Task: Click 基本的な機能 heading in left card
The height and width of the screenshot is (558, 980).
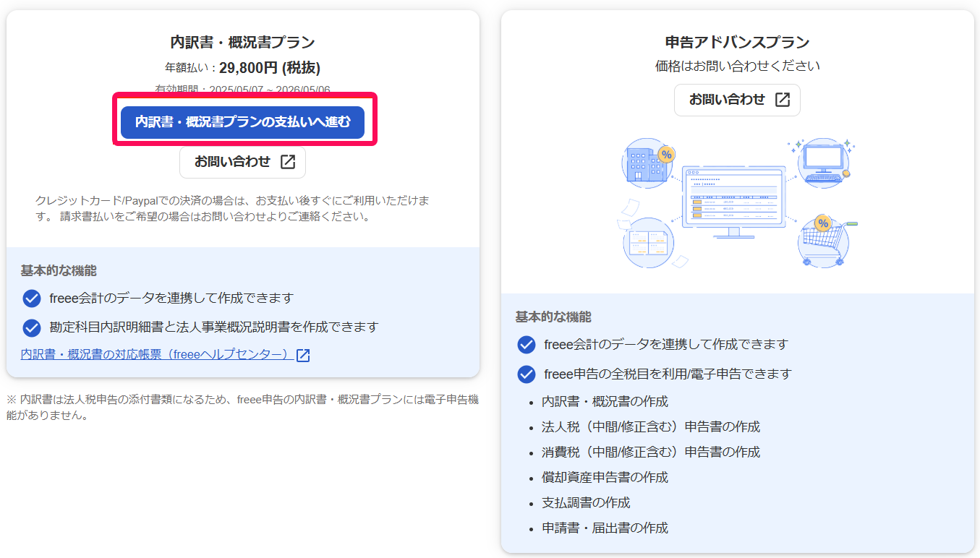Action: 59,271
